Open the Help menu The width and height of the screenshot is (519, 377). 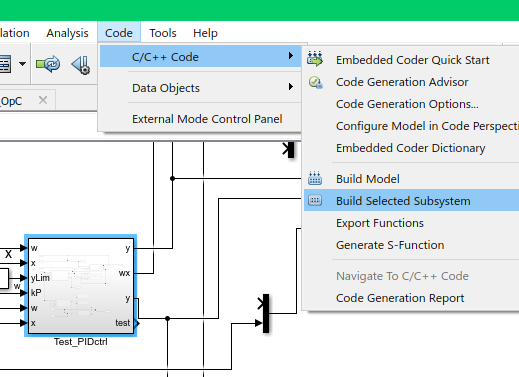click(205, 33)
